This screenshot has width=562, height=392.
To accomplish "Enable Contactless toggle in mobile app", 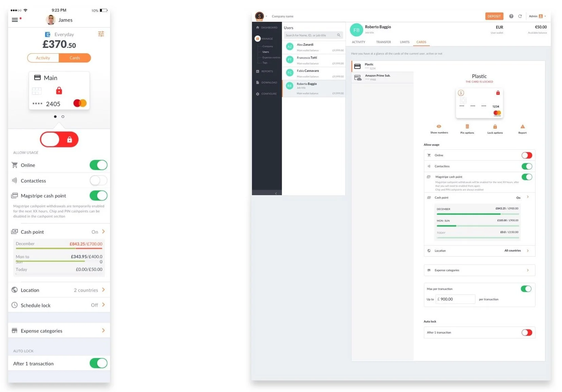I will [98, 180].
